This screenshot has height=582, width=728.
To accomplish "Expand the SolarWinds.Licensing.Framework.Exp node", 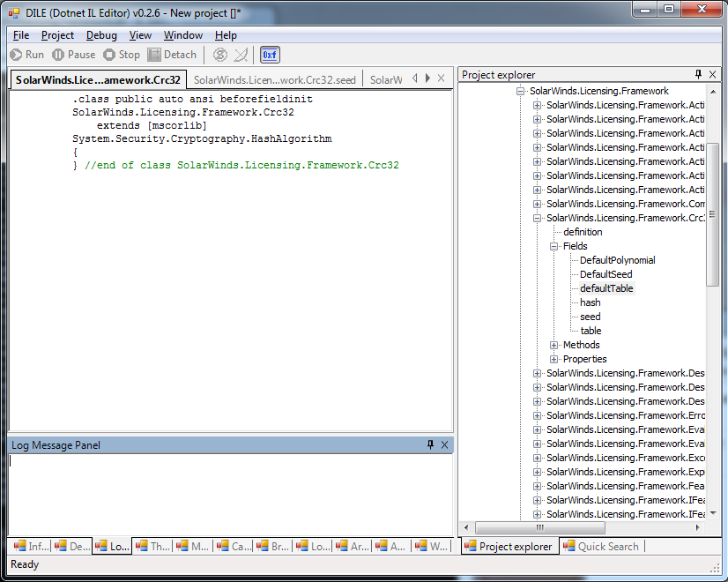I will pyautogui.click(x=537, y=472).
